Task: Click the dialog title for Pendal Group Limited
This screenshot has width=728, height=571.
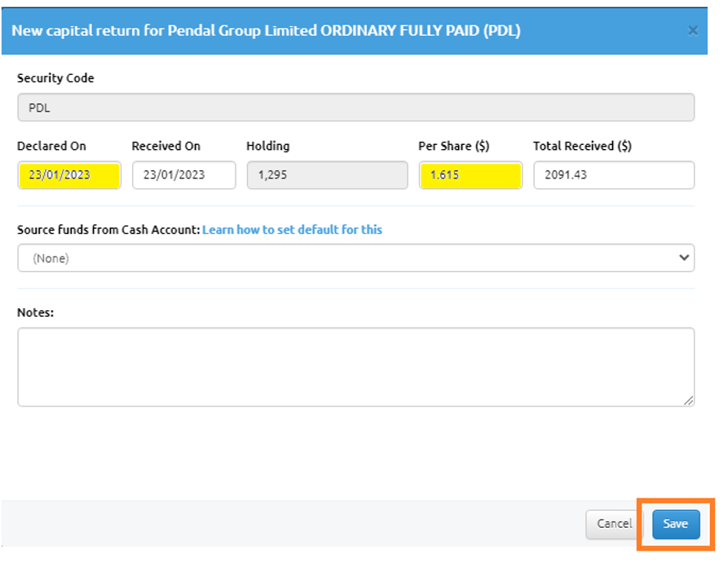Action: pos(266,31)
